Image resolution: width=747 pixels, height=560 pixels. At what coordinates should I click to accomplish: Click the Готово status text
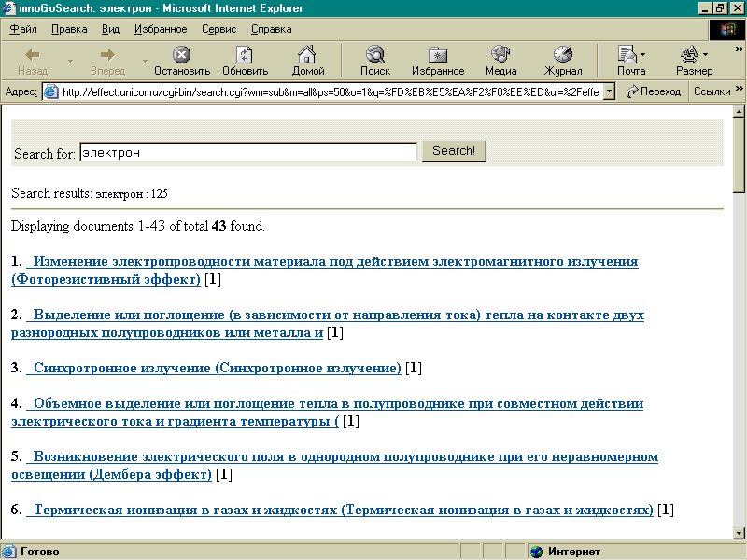pyautogui.click(x=39, y=552)
